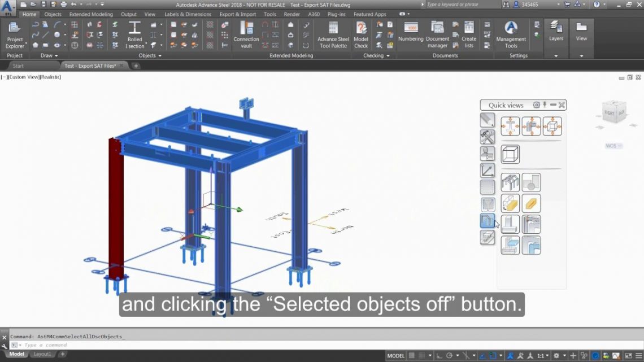Open polar tracking options dropdown arrow
The height and width of the screenshot is (362, 644).
tap(458, 355)
